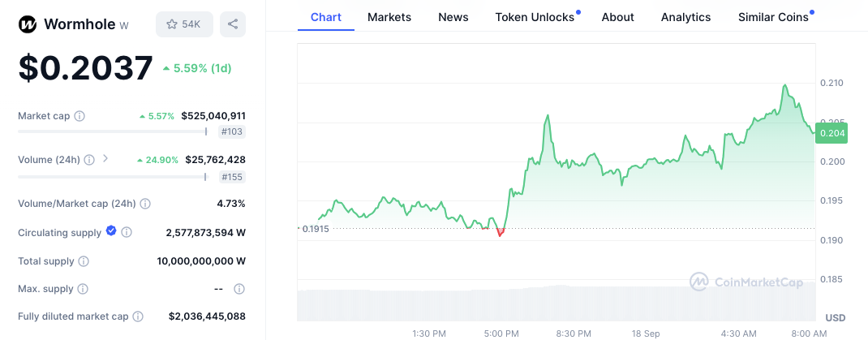This screenshot has width=868, height=340.
Task: Open the Markets tab
Action: (389, 17)
